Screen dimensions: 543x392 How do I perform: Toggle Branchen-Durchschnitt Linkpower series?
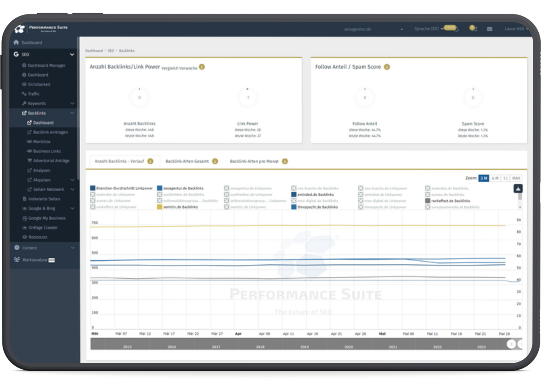121,188
